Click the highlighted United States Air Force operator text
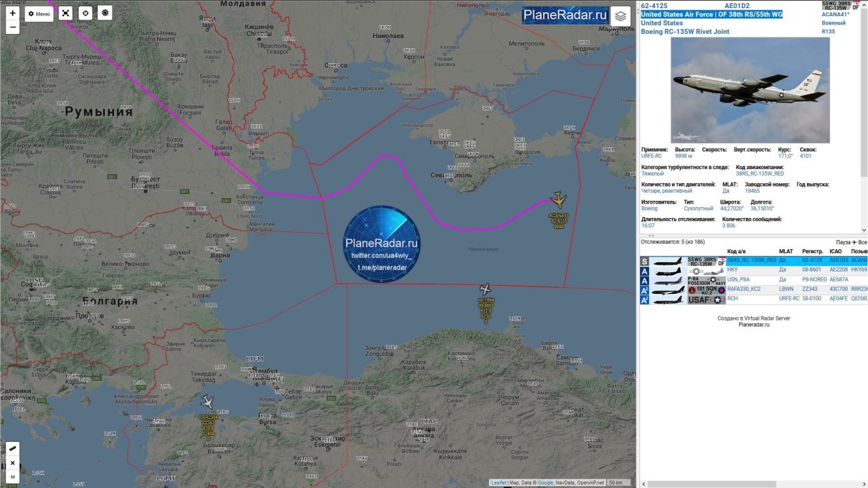Screen dimensions: 868x488 click(x=711, y=14)
